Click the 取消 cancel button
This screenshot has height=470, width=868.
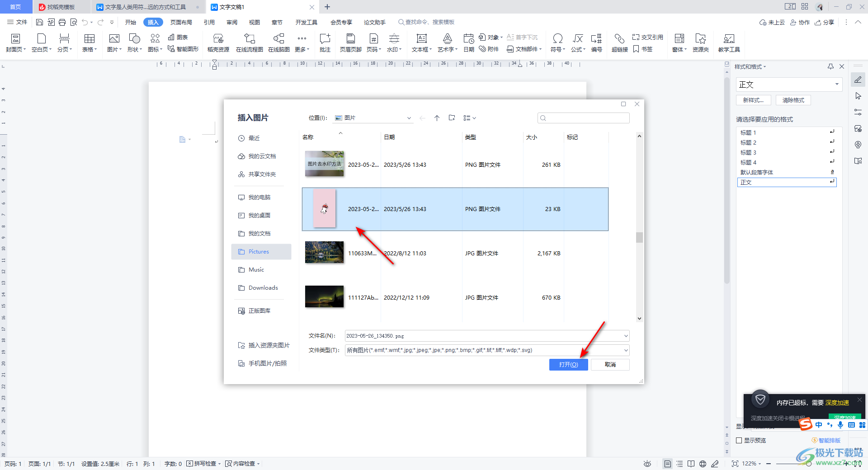[x=610, y=365]
